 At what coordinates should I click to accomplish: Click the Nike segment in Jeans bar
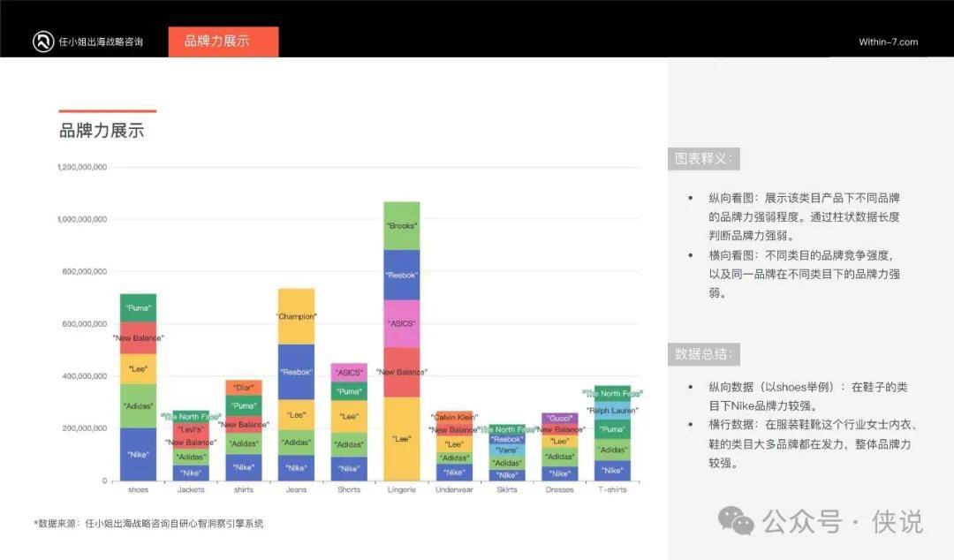point(296,468)
